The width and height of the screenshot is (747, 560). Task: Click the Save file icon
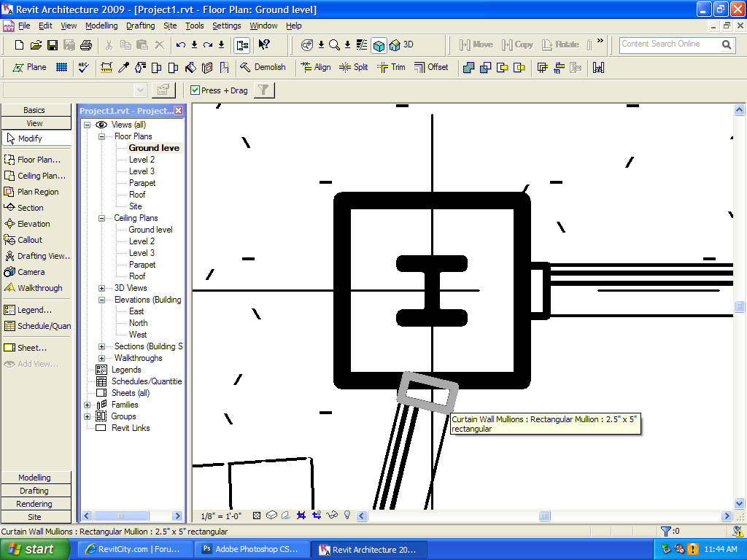pyautogui.click(x=52, y=45)
